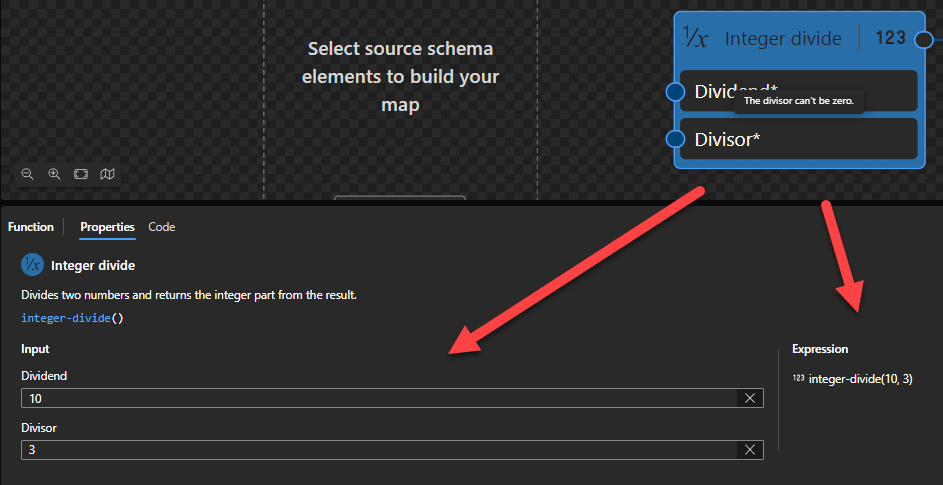This screenshot has height=485, width=943.
Task: Select the node's output connector port
Action: [924, 40]
